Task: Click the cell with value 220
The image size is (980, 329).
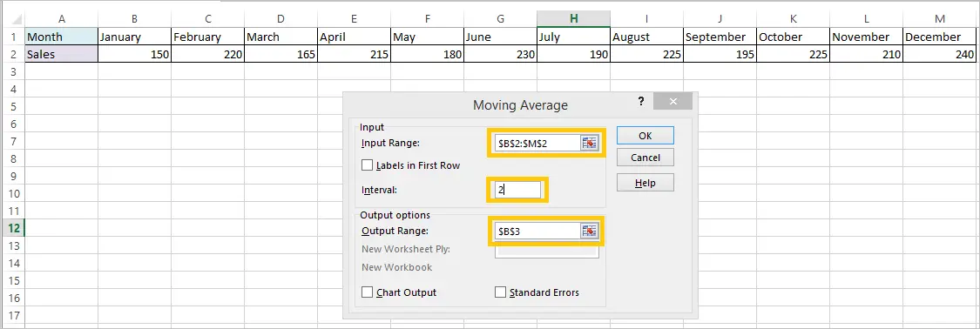Action: (x=207, y=54)
